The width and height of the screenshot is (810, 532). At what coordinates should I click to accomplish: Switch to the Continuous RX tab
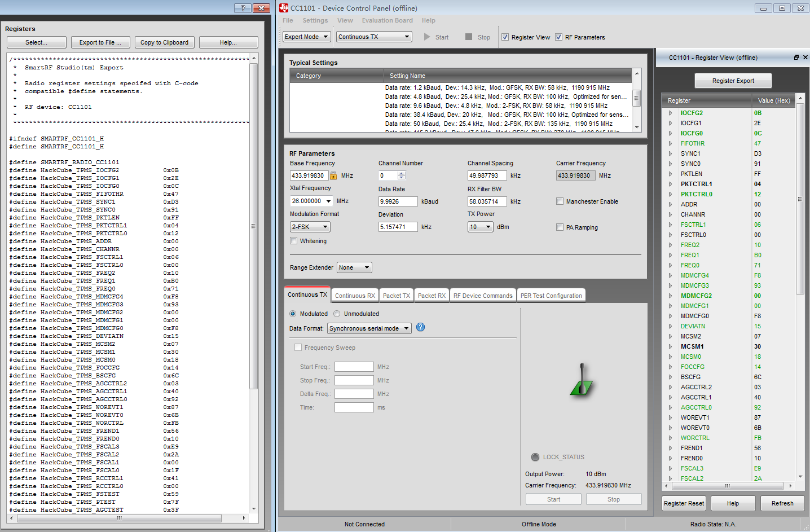355,296
